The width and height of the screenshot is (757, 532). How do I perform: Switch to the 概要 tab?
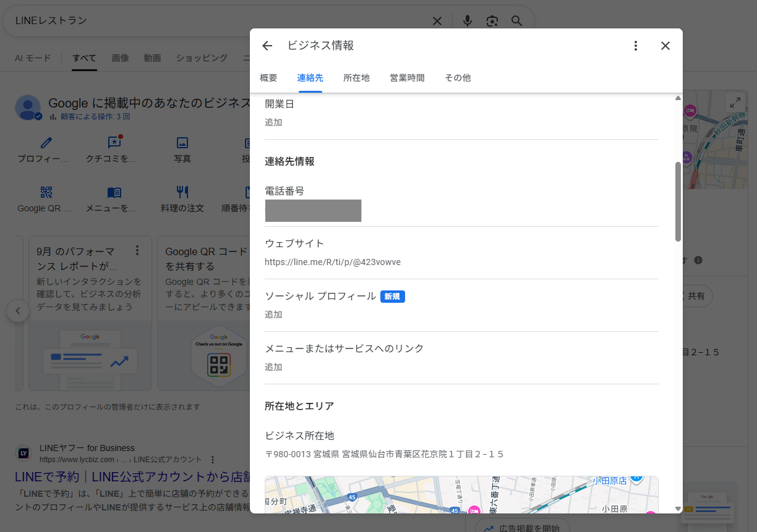pyautogui.click(x=268, y=78)
